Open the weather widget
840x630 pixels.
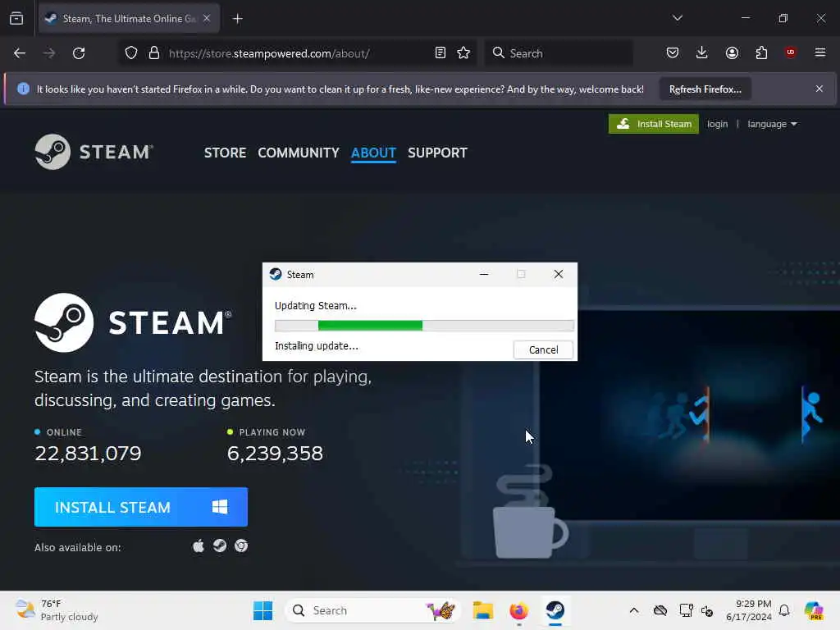click(x=57, y=610)
